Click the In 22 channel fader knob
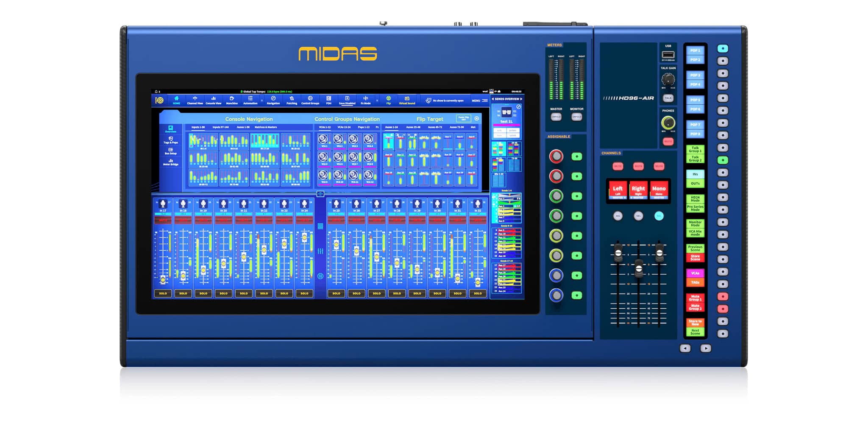Screen dimensions: 868x424 (264, 250)
